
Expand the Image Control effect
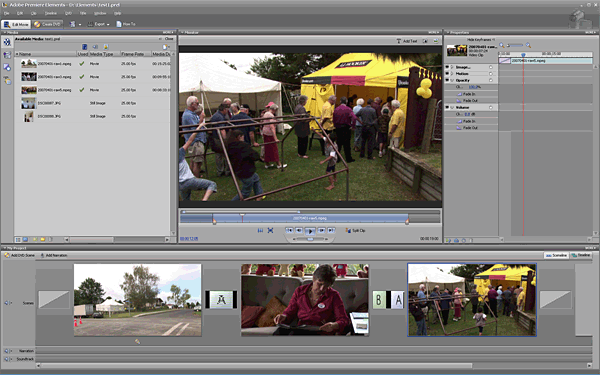click(452, 67)
